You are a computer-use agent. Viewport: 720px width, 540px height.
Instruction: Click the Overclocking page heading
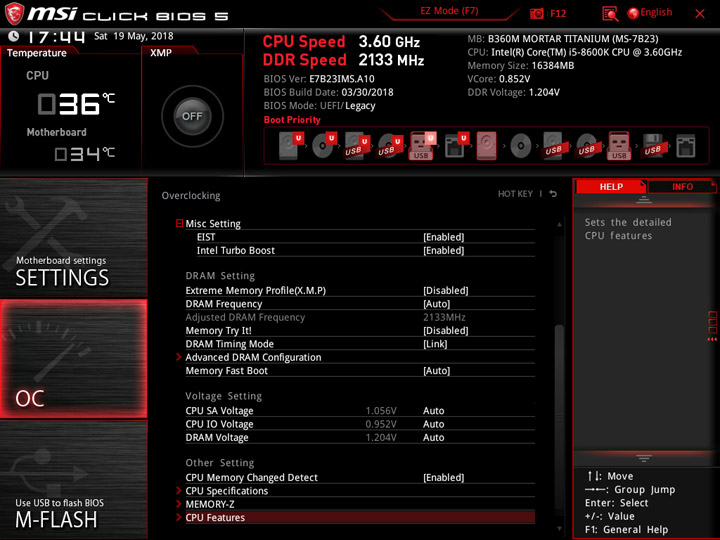click(x=191, y=196)
